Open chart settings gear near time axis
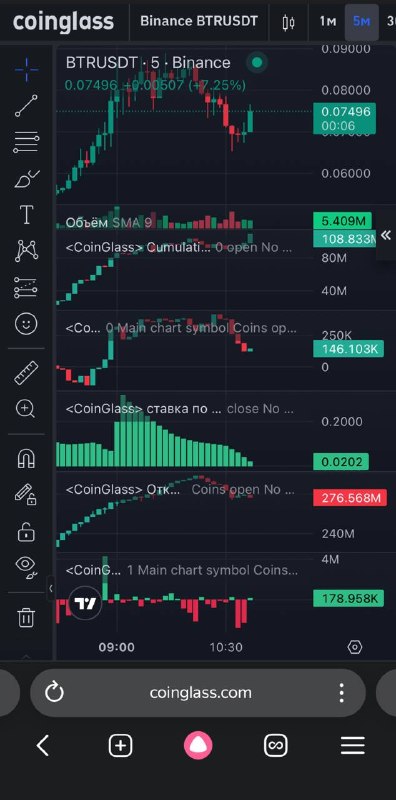This screenshot has height=800, width=396. pos(355,647)
